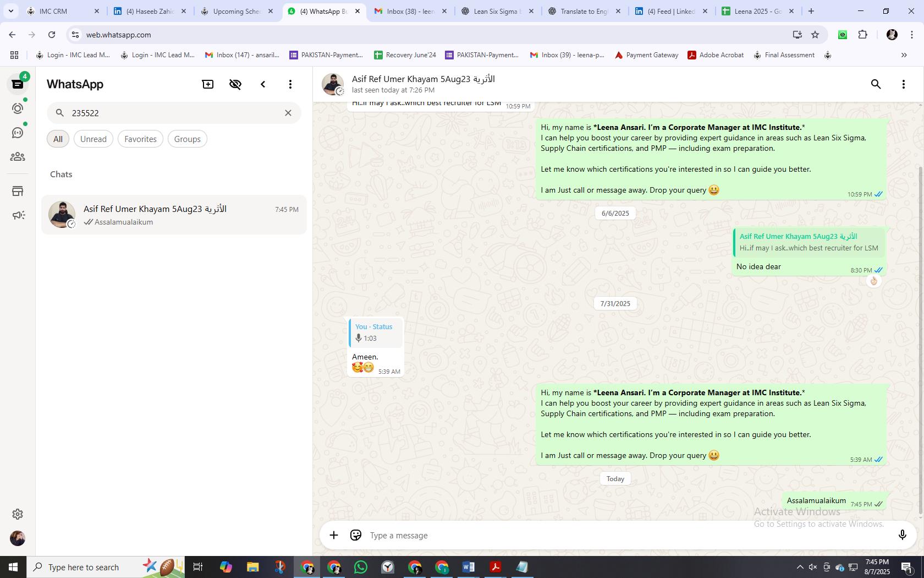Open WhatsApp app in the taskbar
The image size is (924, 578).
[361, 567]
